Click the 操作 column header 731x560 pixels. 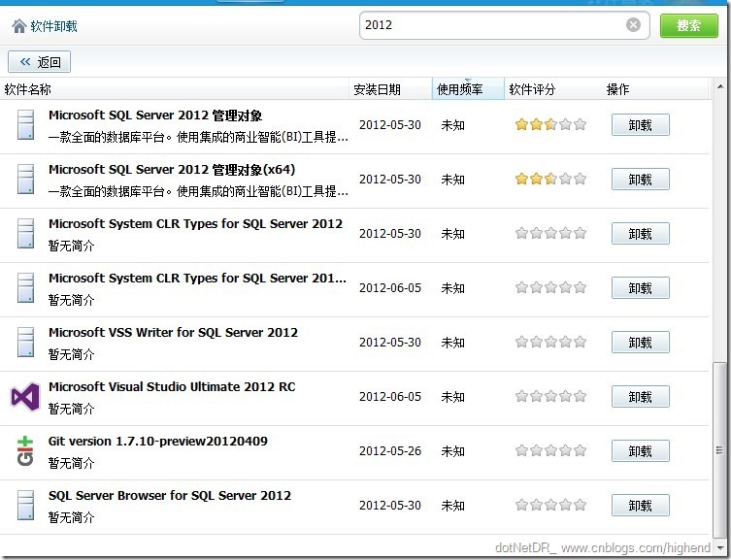[x=655, y=89]
